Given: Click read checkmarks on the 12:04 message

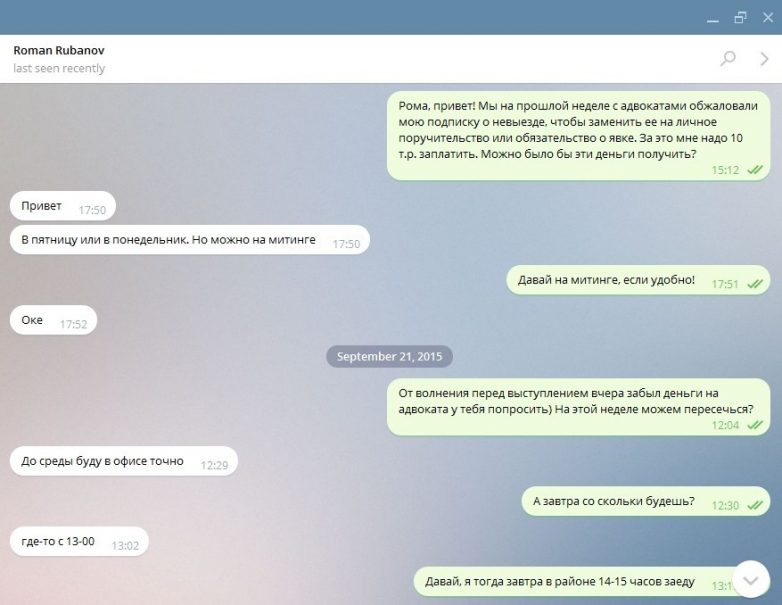Looking at the screenshot, I should coord(755,425).
